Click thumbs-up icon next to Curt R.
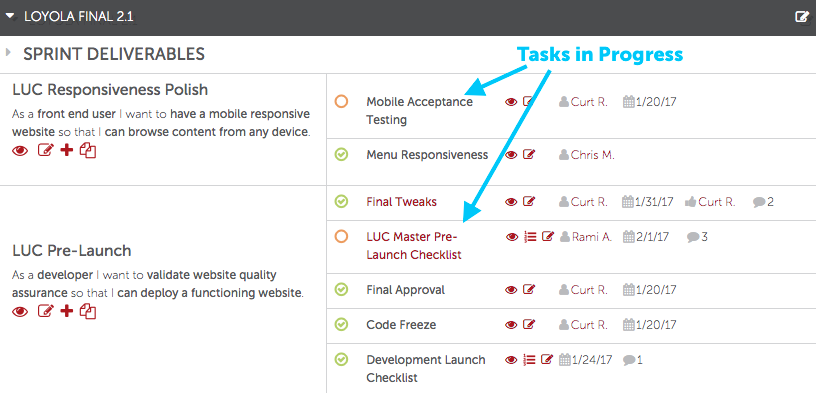Viewport: 816px width, 393px height. pos(691,202)
